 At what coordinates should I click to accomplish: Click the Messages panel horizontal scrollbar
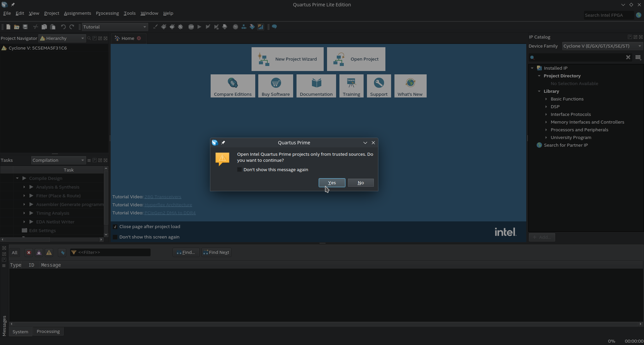tap(326, 324)
